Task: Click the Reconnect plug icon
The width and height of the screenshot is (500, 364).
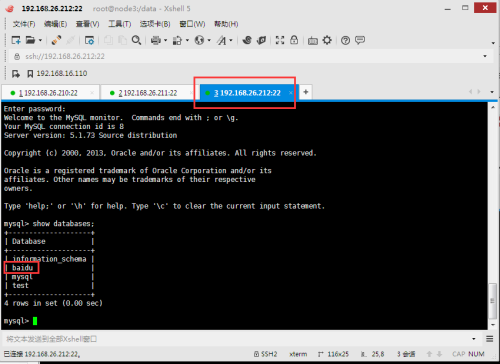Action: pyautogui.click(x=56, y=40)
